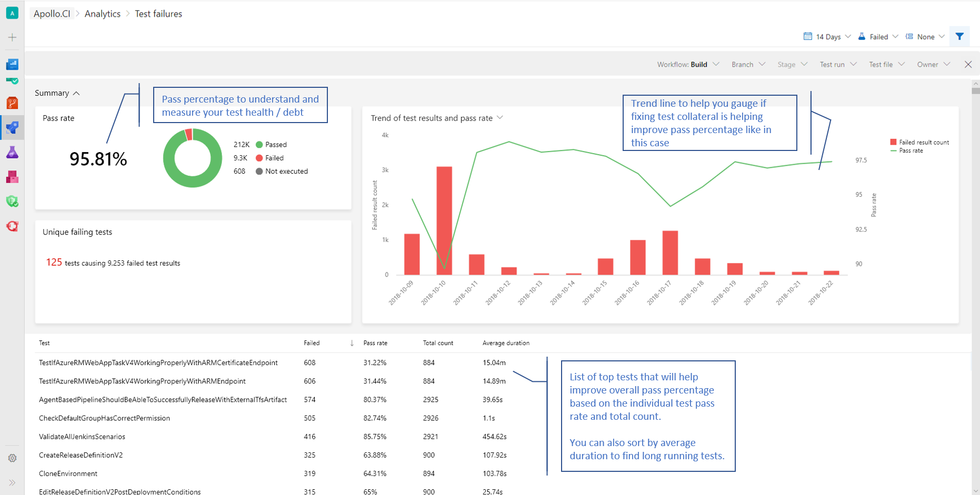Click the Apollo.CI project avatar icon
The height and width of the screenshot is (495, 980).
point(12,12)
